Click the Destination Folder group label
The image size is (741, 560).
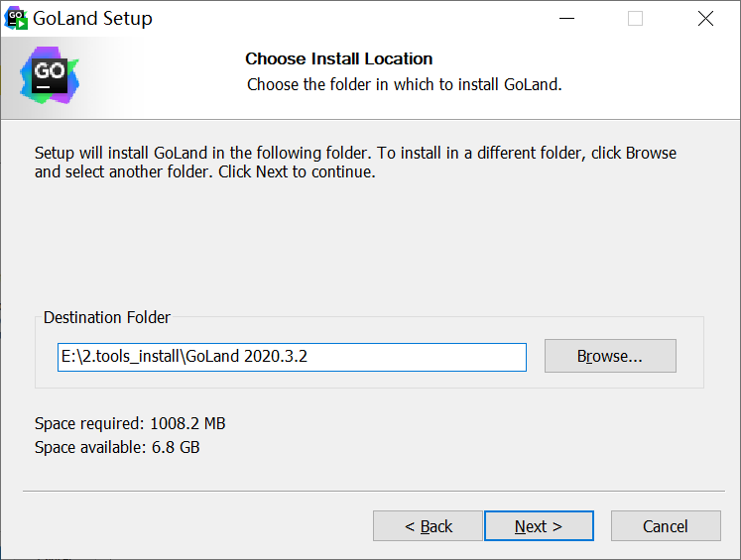107,317
